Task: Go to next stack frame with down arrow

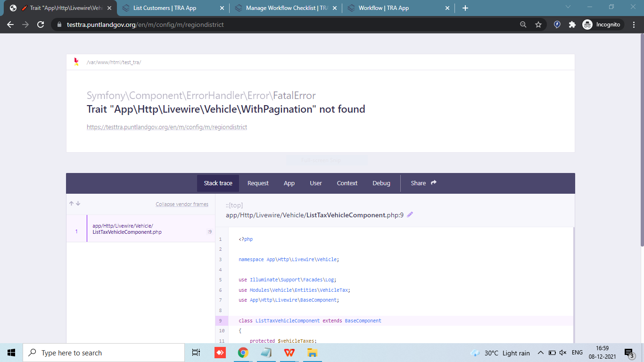Action: 78,204
